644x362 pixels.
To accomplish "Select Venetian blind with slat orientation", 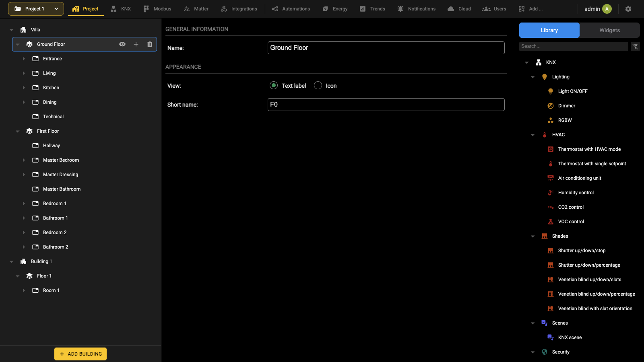I will point(595,309).
